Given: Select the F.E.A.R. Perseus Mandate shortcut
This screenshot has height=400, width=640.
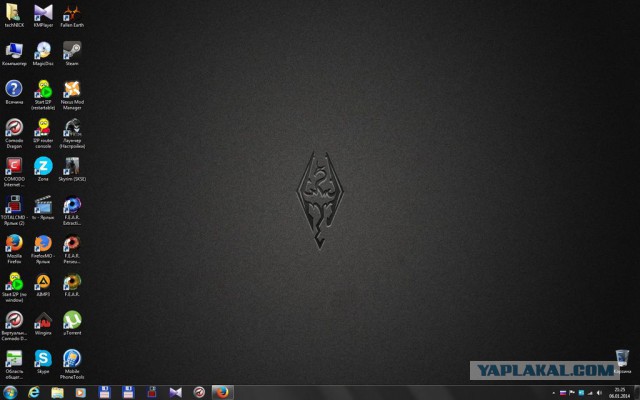Looking at the screenshot, I should pyautogui.click(x=72, y=249).
